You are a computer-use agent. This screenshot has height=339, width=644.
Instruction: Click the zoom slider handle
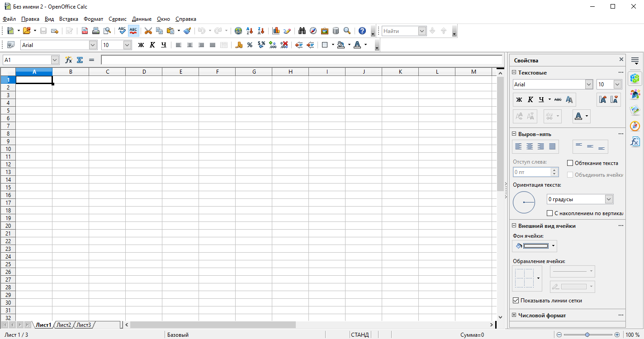pos(587,335)
